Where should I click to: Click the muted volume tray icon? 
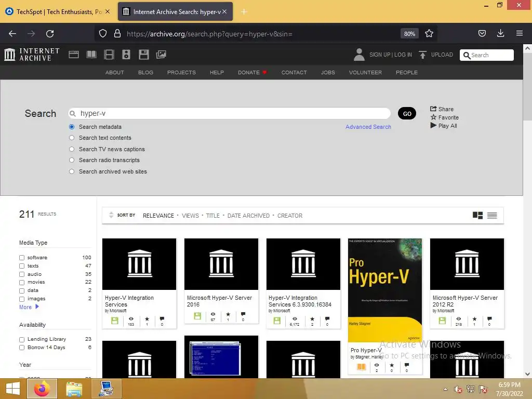[458, 390]
